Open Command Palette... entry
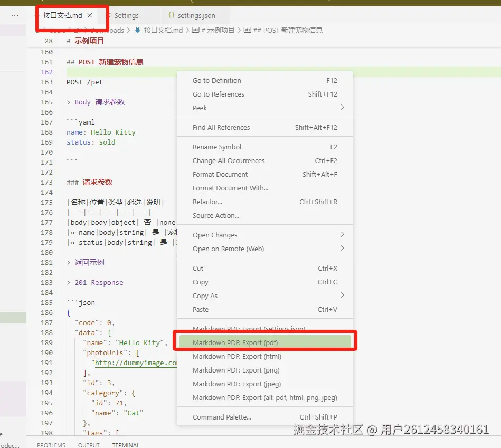The height and width of the screenshot is (448, 501). (x=265, y=417)
